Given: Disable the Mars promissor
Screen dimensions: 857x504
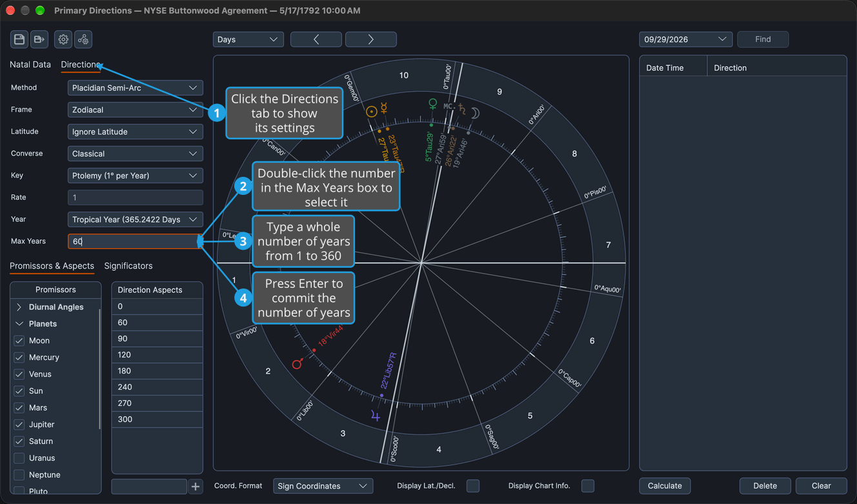Looking at the screenshot, I should [19, 408].
